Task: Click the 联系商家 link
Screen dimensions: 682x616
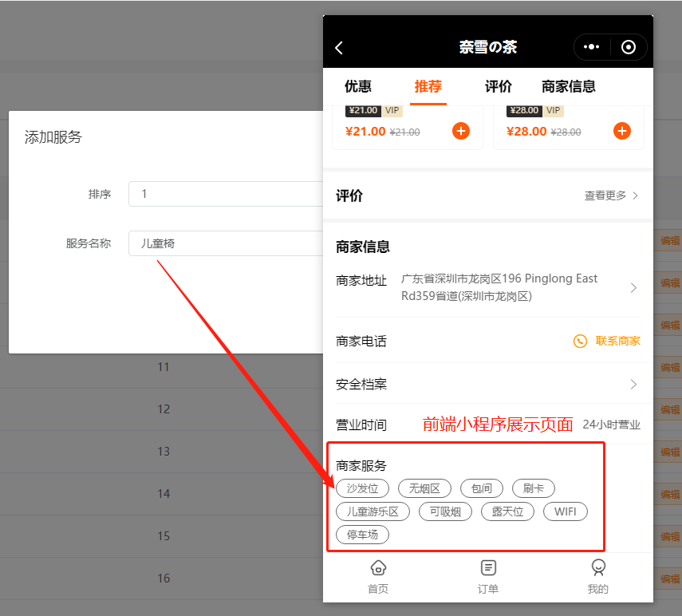Action: (x=617, y=341)
